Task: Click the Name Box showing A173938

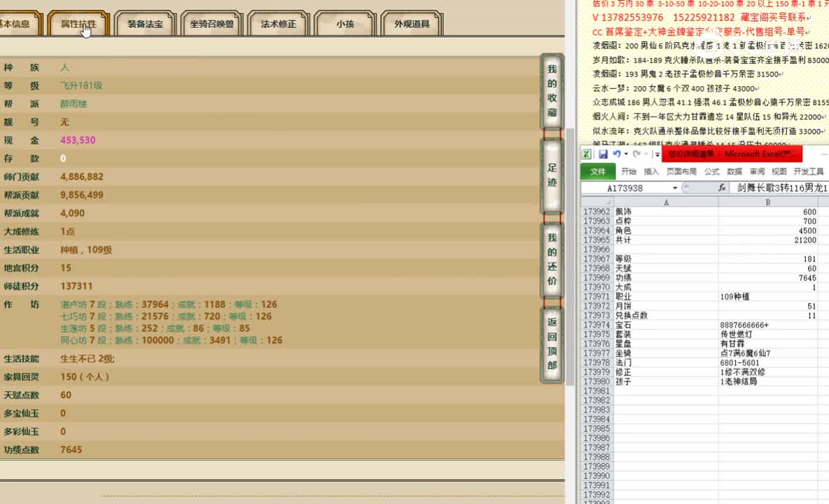Action: point(626,188)
